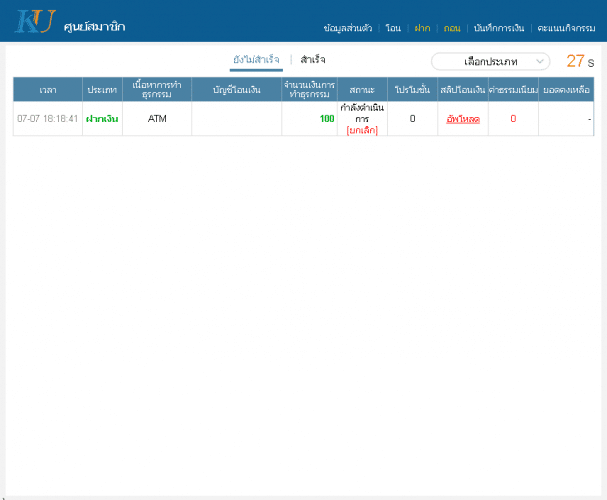Image resolution: width=607 pixels, height=500 pixels.
Task: Open the ฝาก deposit menu
Action: pos(422,28)
